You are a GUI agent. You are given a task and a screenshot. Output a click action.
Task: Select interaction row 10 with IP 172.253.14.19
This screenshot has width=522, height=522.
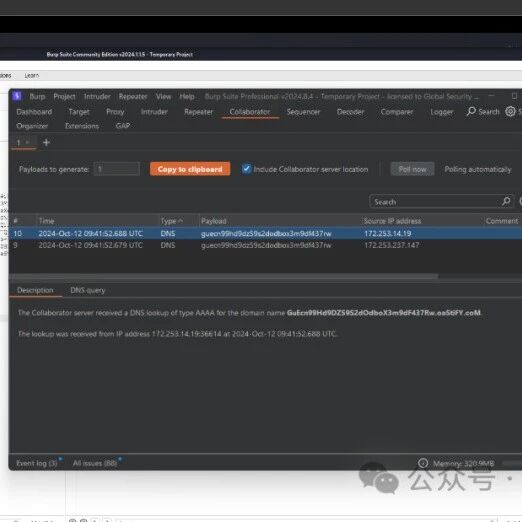coord(266,233)
